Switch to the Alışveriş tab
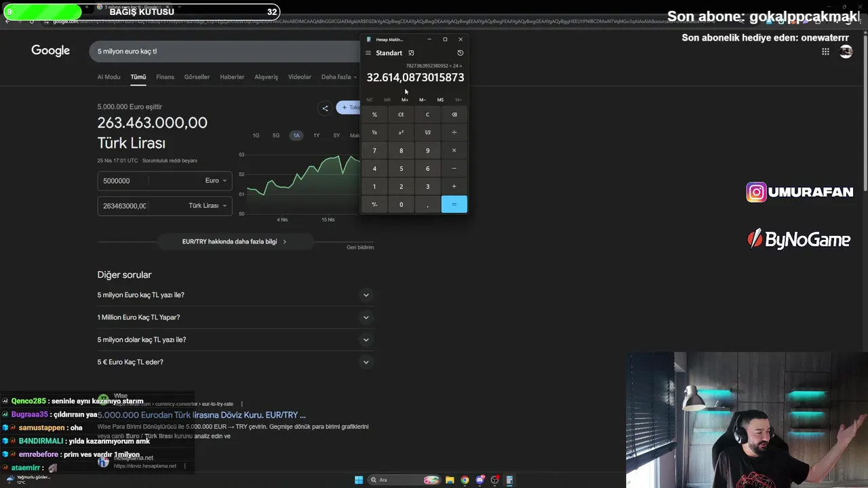This screenshot has height=488, width=868. click(266, 77)
